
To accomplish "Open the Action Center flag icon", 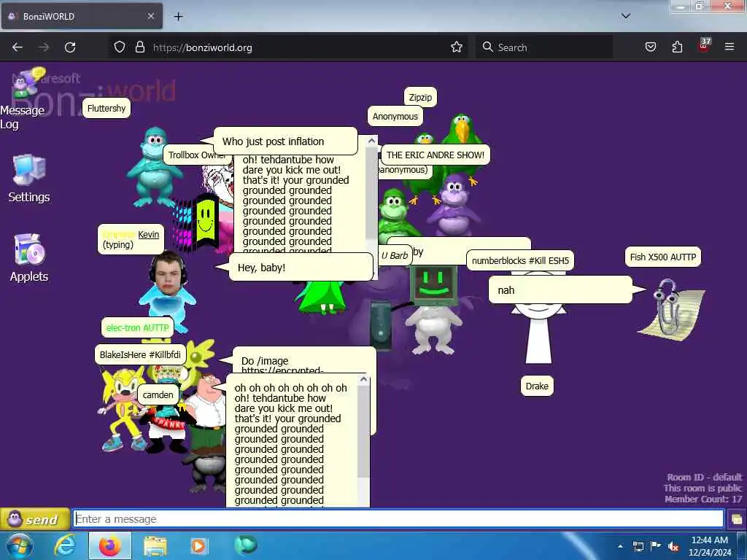I will pos(656,545).
